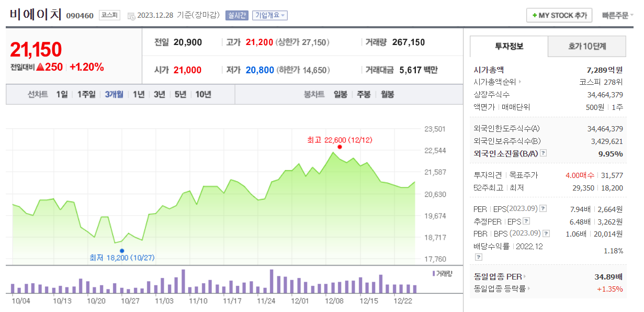Click the 거래대금 value 5,617 백만
Viewport: 644px width, 312px height.
pyautogui.click(x=419, y=70)
